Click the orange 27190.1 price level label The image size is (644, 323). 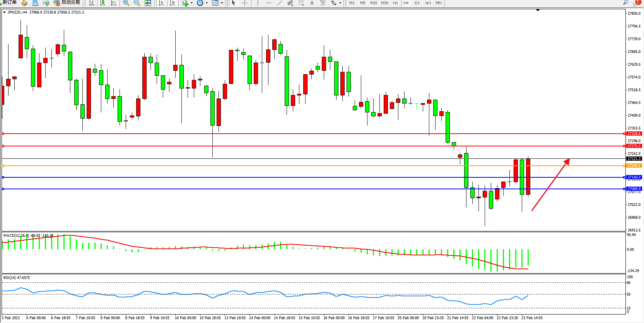[634, 166]
